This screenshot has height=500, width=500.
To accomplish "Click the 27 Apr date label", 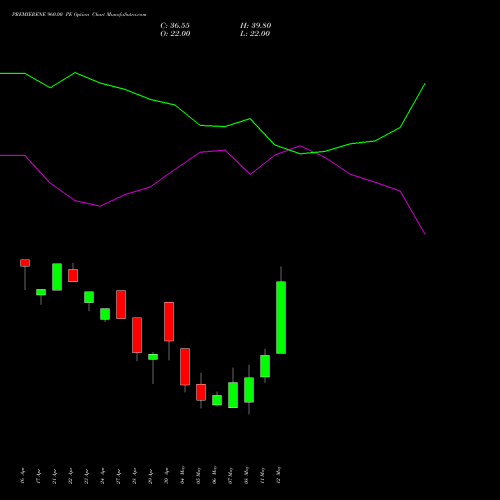I will coord(119,476).
